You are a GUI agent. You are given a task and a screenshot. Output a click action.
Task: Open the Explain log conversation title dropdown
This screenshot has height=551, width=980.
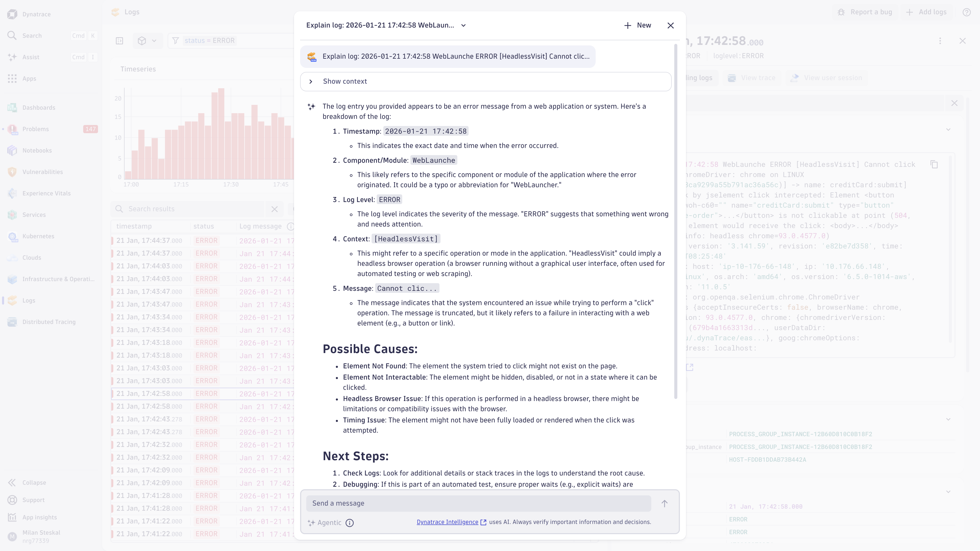[x=463, y=25]
